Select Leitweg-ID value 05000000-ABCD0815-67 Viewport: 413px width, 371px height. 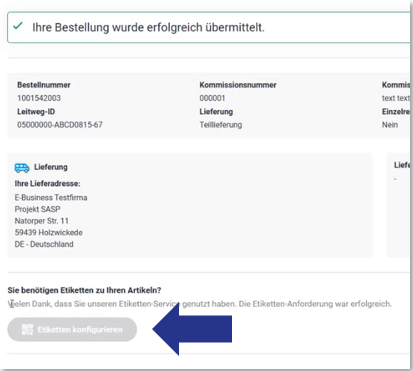click(x=60, y=125)
